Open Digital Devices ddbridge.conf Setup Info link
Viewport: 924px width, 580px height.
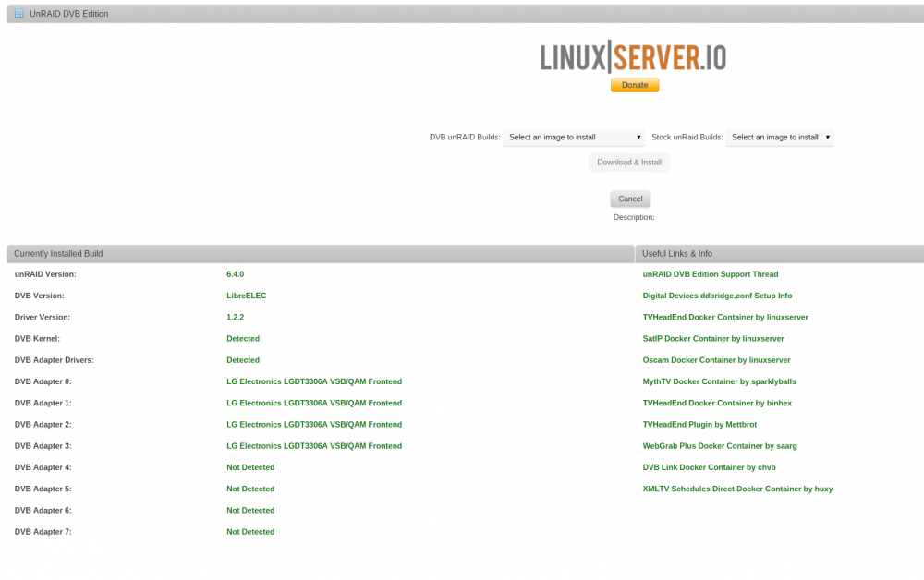coord(717,296)
